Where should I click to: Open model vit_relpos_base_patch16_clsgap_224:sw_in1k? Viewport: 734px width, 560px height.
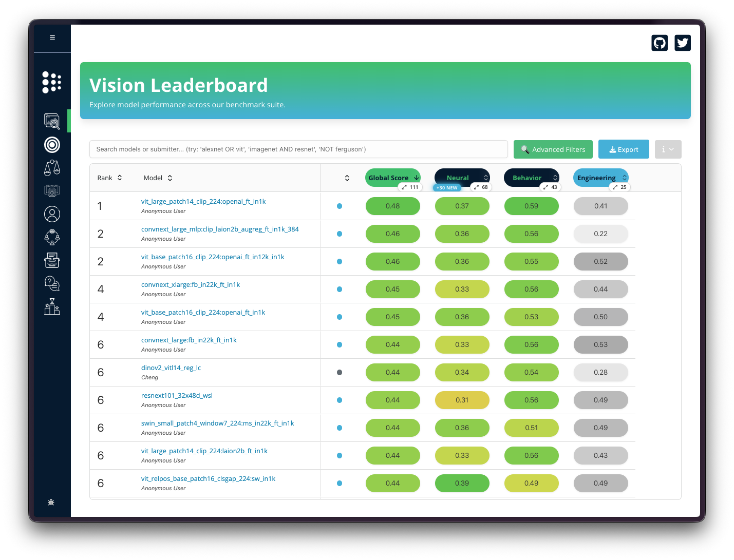[209, 478]
